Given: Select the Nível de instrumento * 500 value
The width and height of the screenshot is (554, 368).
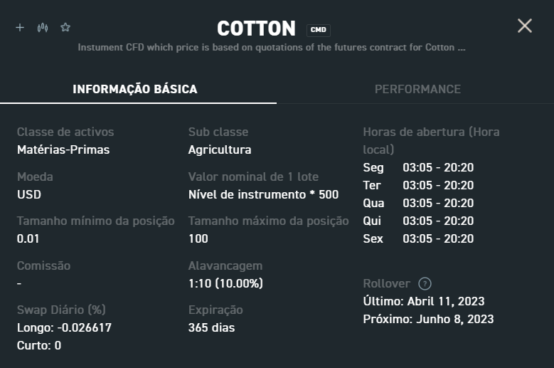Looking at the screenshot, I should pos(264,195).
